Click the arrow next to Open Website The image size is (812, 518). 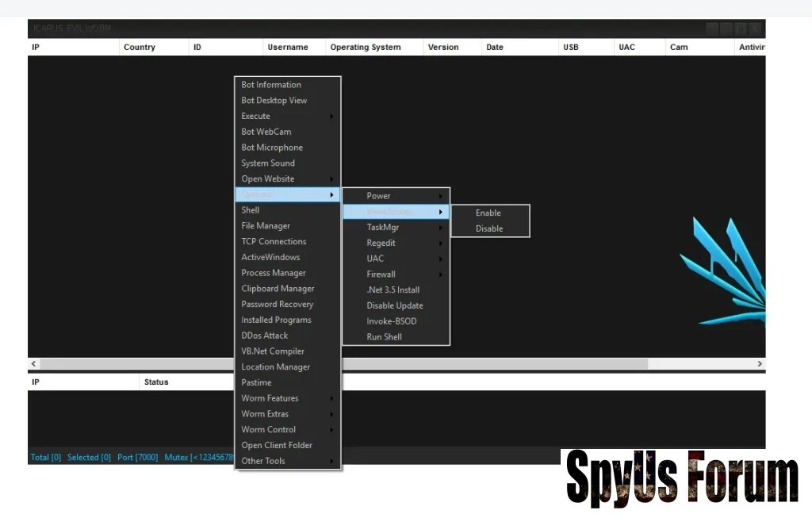pyautogui.click(x=331, y=179)
